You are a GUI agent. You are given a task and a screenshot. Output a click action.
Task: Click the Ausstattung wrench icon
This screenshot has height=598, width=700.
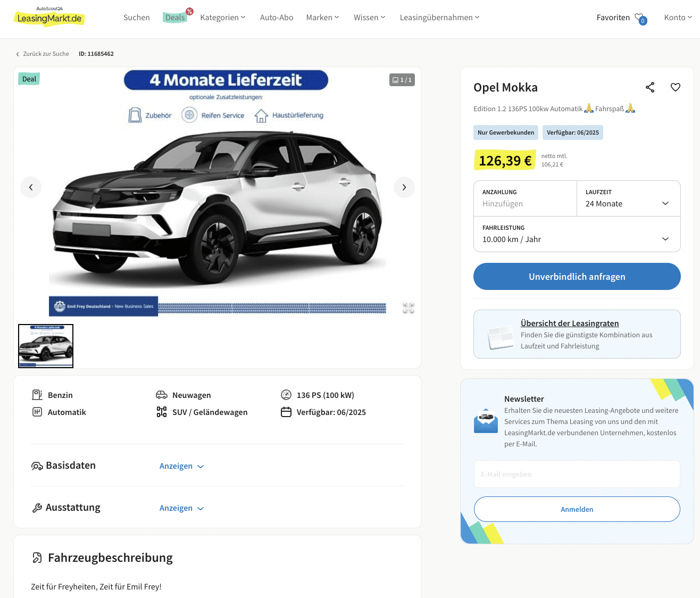[x=37, y=508]
